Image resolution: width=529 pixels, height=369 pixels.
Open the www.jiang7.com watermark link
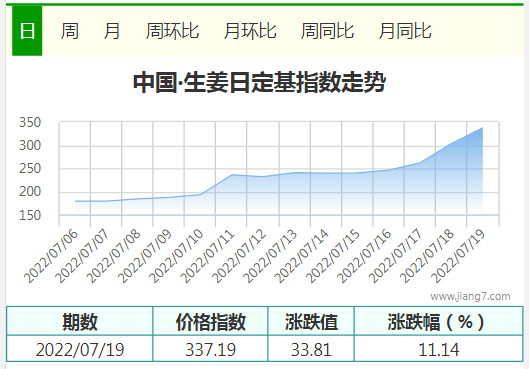[x=470, y=296]
